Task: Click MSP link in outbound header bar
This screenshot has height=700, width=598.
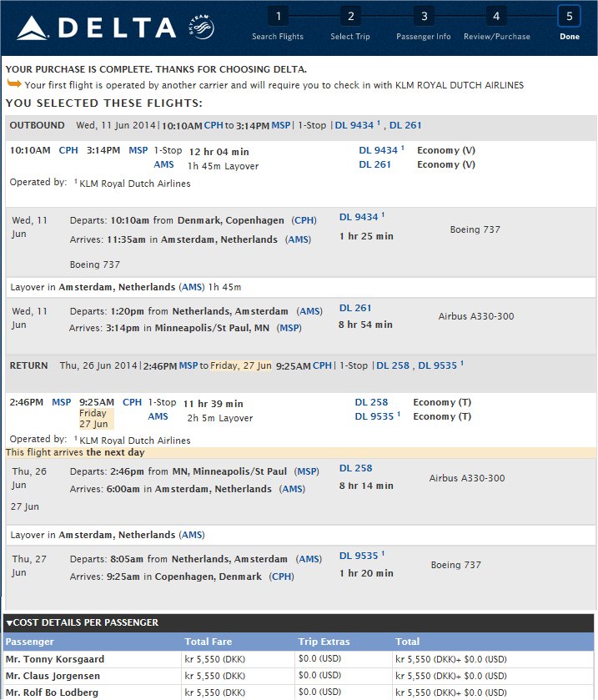Action: tap(281, 125)
